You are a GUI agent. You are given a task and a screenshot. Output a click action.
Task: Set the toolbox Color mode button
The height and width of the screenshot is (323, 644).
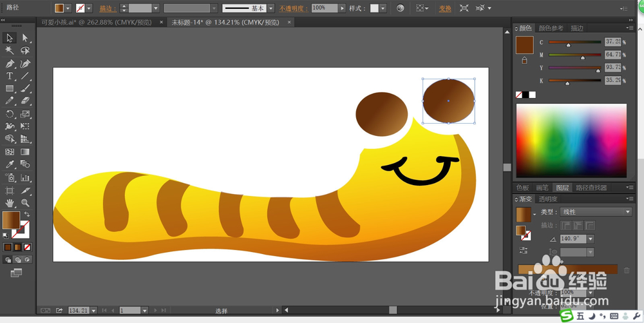click(8, 247)
